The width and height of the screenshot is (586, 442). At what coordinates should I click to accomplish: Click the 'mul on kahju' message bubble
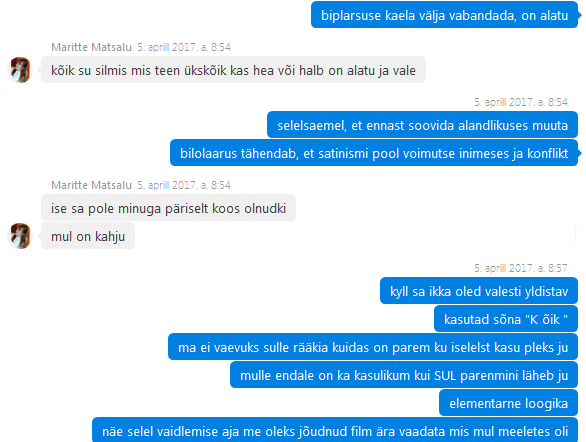click(88, 236)
